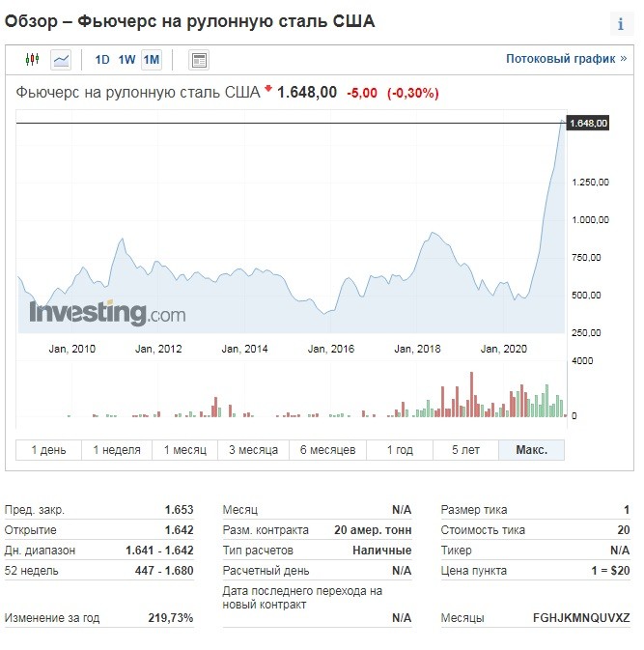Choose the 1 месяц time range
Image resolution: width=644 pixels, height=650 pixels.
pos(185,450)
